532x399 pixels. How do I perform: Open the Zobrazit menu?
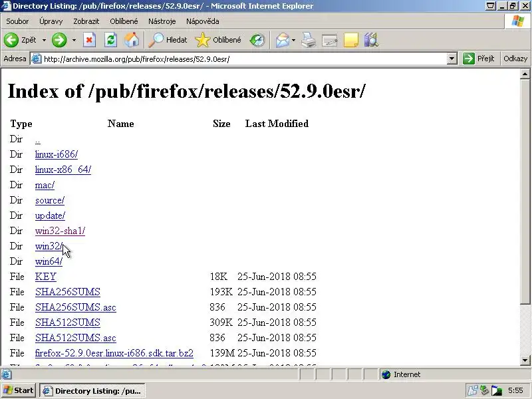tap(86, 21)
